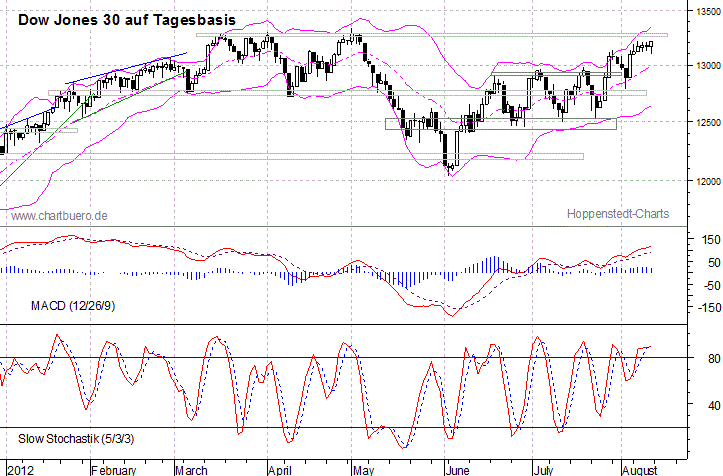The image size is (723, 476).
Task: Click the April label on time axis
Action: pos(279,470)
